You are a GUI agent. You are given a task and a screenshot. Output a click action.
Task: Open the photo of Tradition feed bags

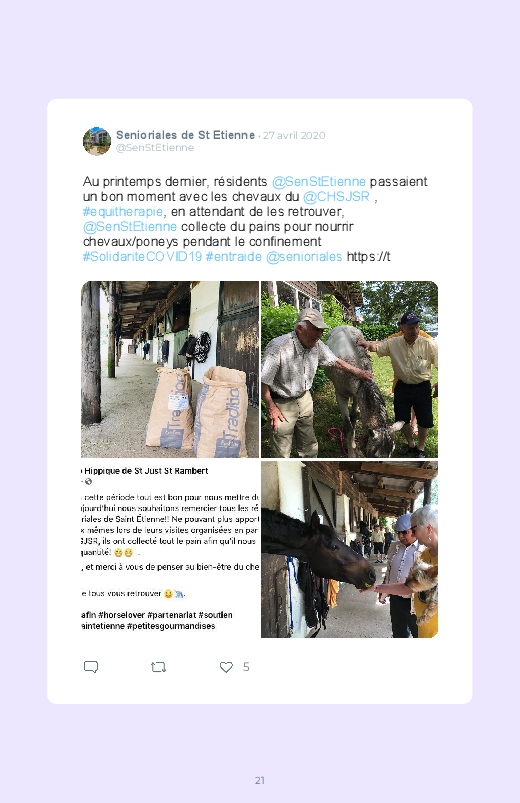click(170, 369)
